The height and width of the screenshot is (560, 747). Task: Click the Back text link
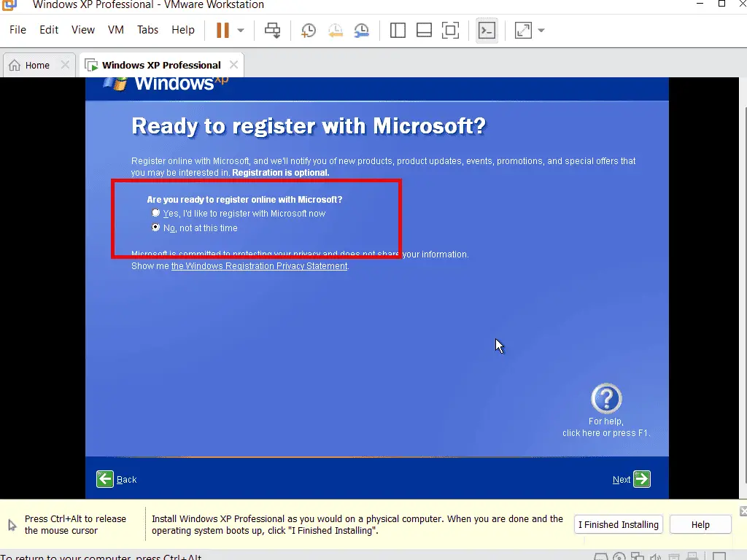pos(127,480)
